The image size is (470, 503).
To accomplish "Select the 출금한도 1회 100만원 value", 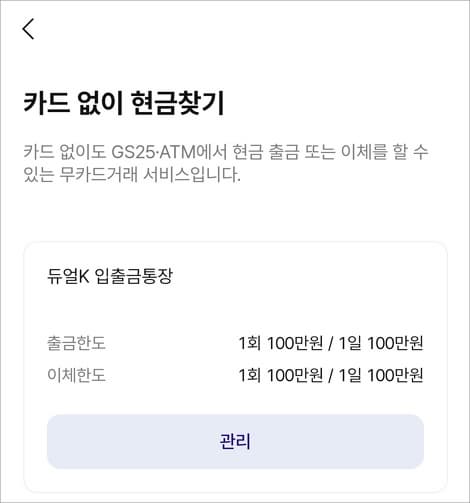I will (x=281, y=343).
